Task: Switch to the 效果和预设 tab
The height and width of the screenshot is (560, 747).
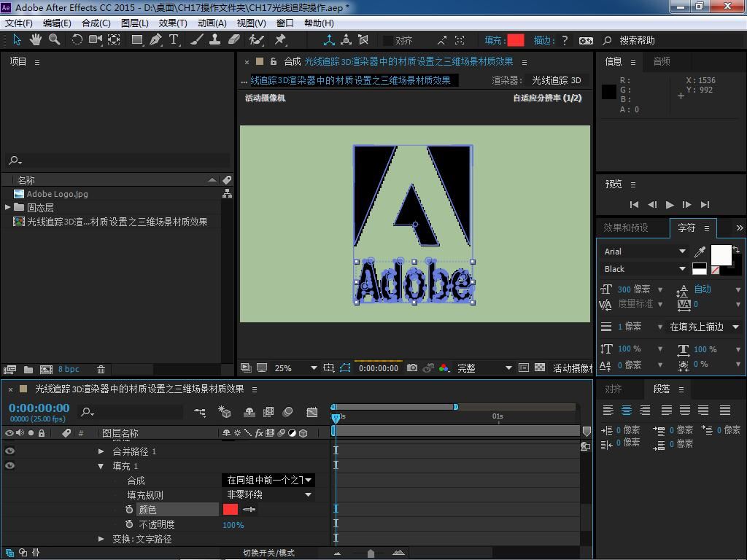Action: (625, 227)
